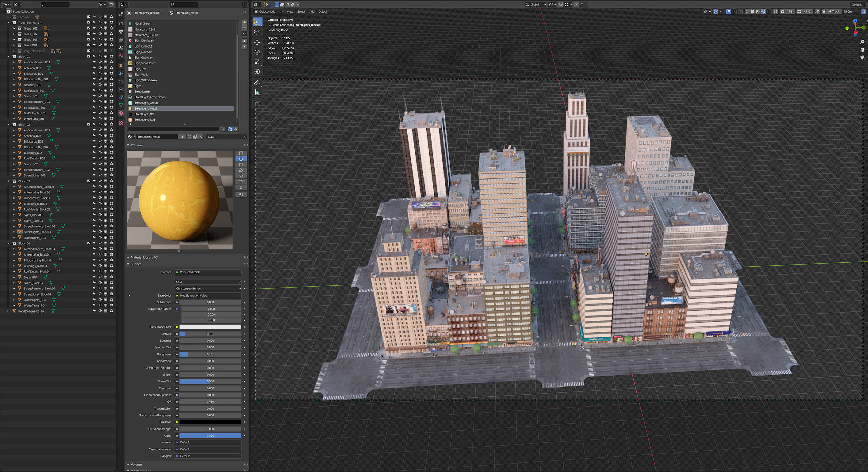Open the Global orientation dropdown
Screen dimensions: 868x472
(x=535, y=5)
